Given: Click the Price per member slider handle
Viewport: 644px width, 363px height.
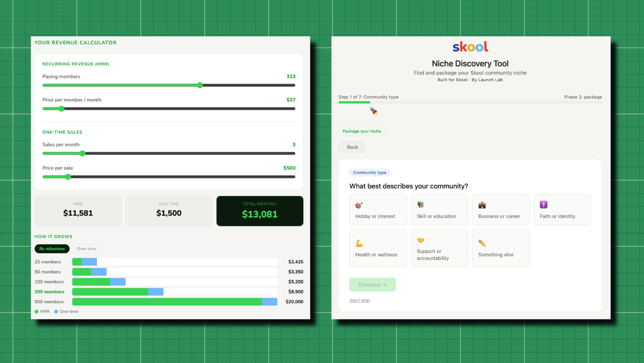Looking at the screenshot, I should point(62,108).
